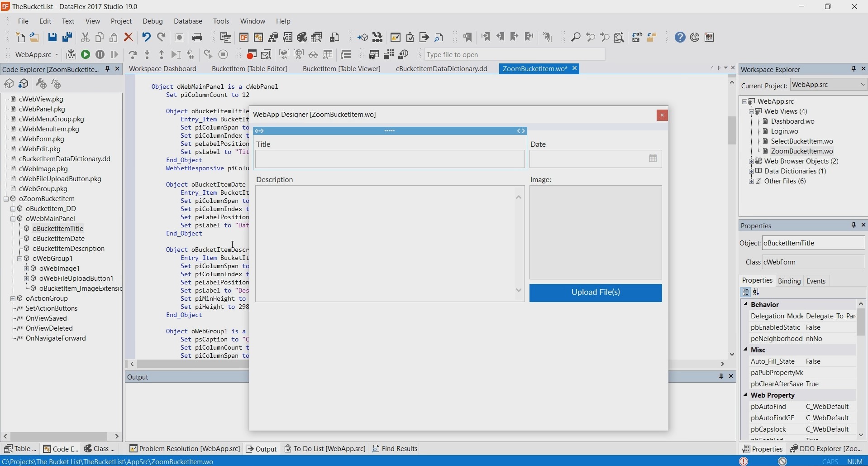Open the blue Help question mark icon
Viewport: 868px width, 466px height.
680,38
